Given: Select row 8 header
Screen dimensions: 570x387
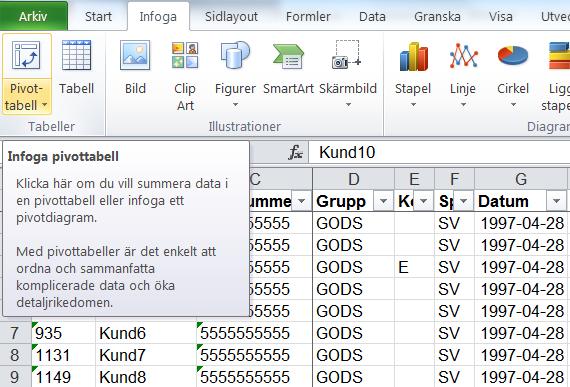Looking at the screenshot, I should [15, 355].
